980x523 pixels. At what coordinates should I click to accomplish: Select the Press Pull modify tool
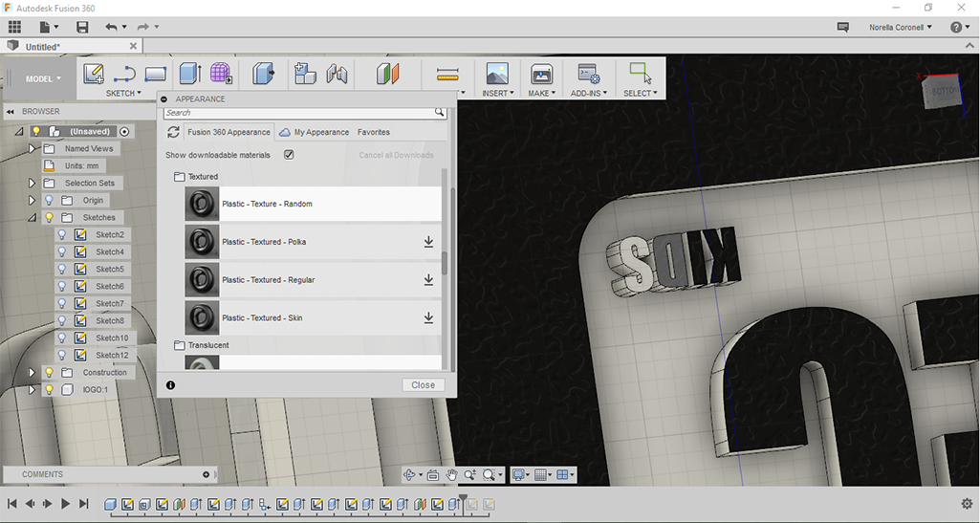pos(263,74)
